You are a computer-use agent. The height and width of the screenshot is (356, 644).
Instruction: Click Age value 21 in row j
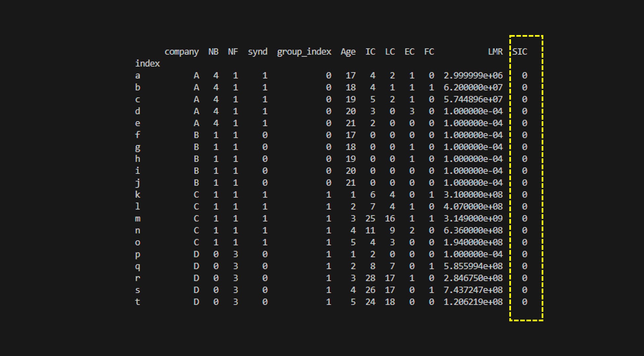[x=351, y=183]
